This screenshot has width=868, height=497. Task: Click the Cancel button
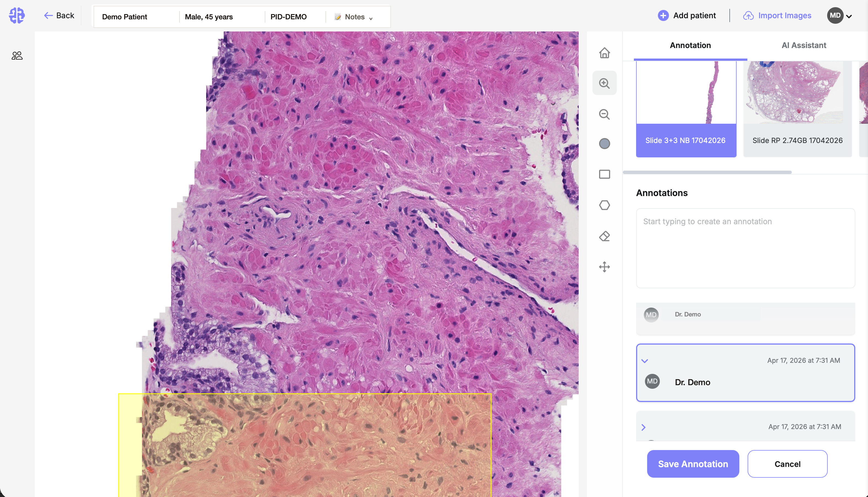(787, 464)
